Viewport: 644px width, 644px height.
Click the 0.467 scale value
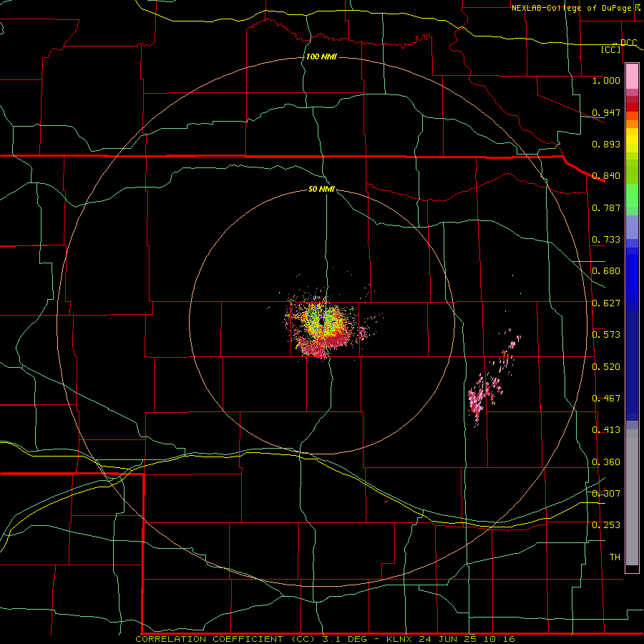tap(606, 399)
